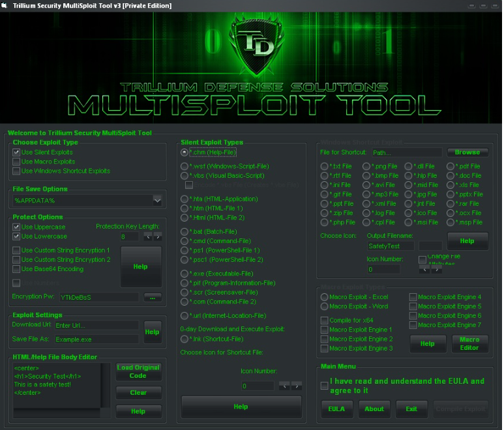Viewport: 504px width, 430px height.
Task: Click Help next to Download Url field
Action: pos(153,332)
